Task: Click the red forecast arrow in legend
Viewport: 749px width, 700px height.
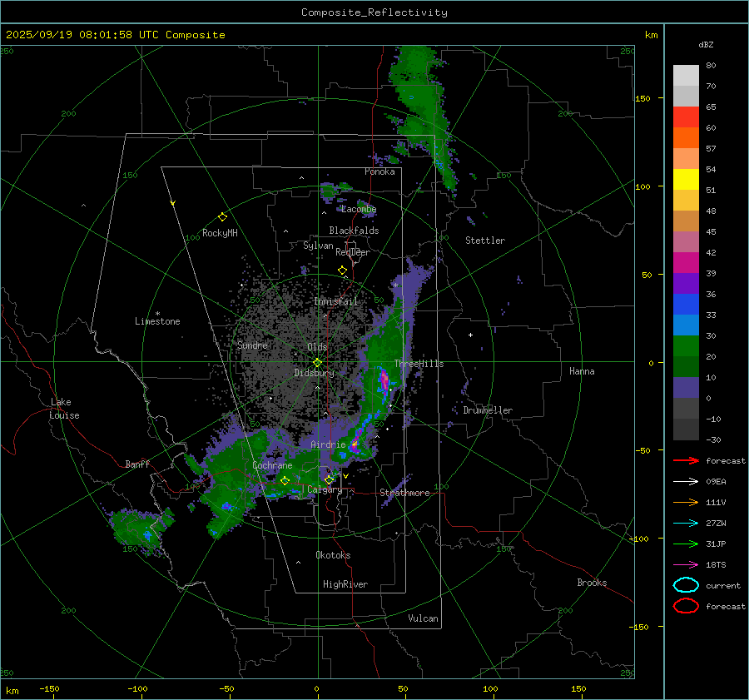Action: pyautogui.click(x=685, y=460)
